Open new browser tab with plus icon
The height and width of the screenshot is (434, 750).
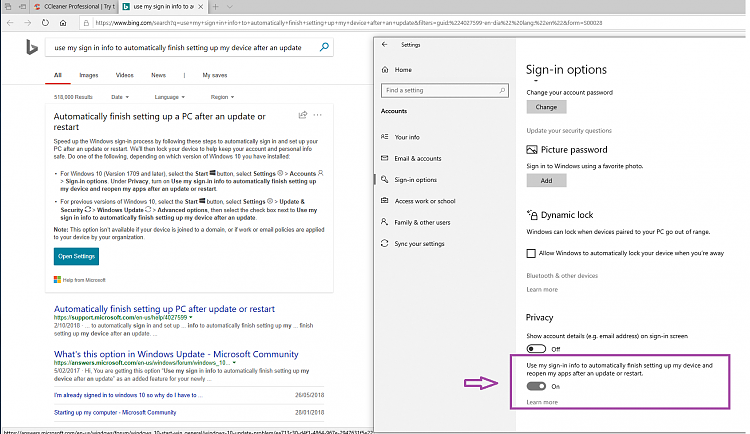[x=216, y=7]
